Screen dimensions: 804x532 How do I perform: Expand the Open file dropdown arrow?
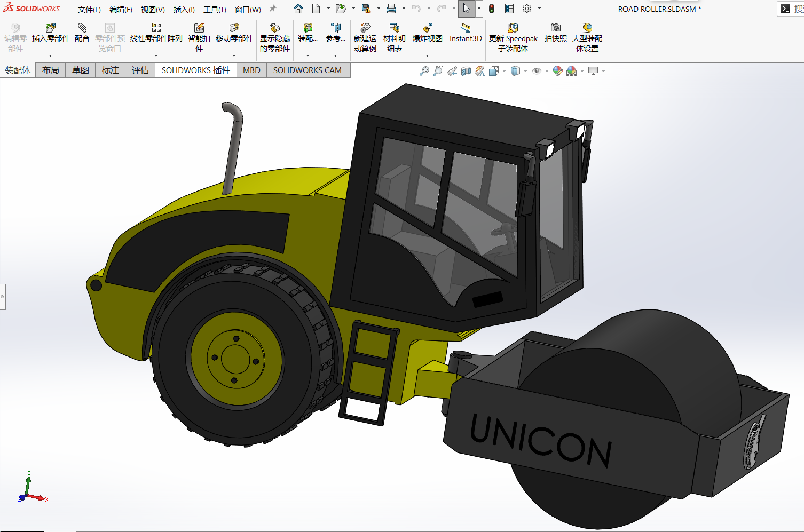coord(353,9)
